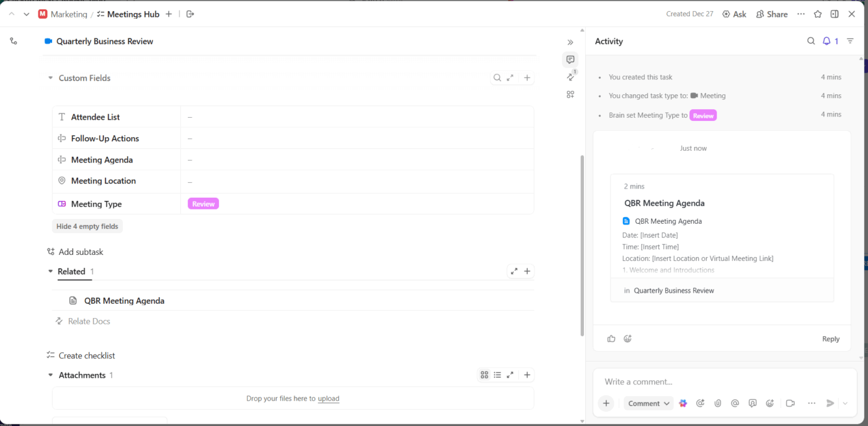This screenshot has height=426, width=868.
Task: Open the Meetings Hub breadcrumb item
Action: (x=133, y=14)
